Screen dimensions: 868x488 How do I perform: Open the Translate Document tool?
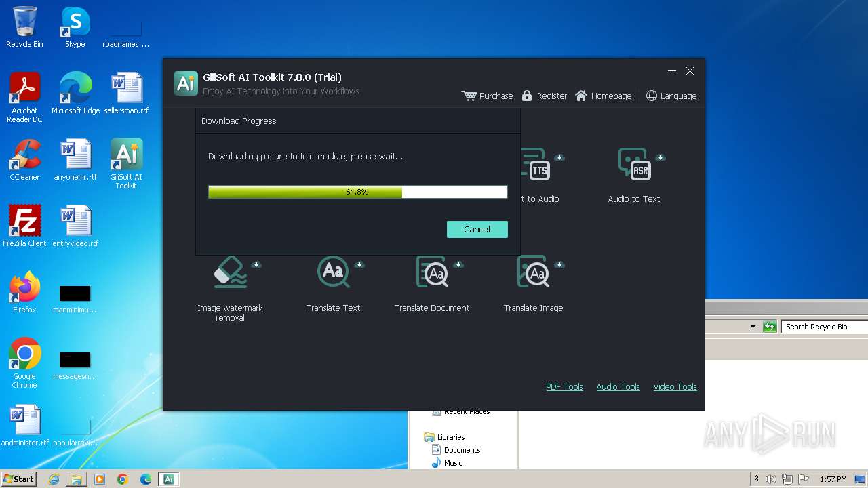click(x=432, y=272)
